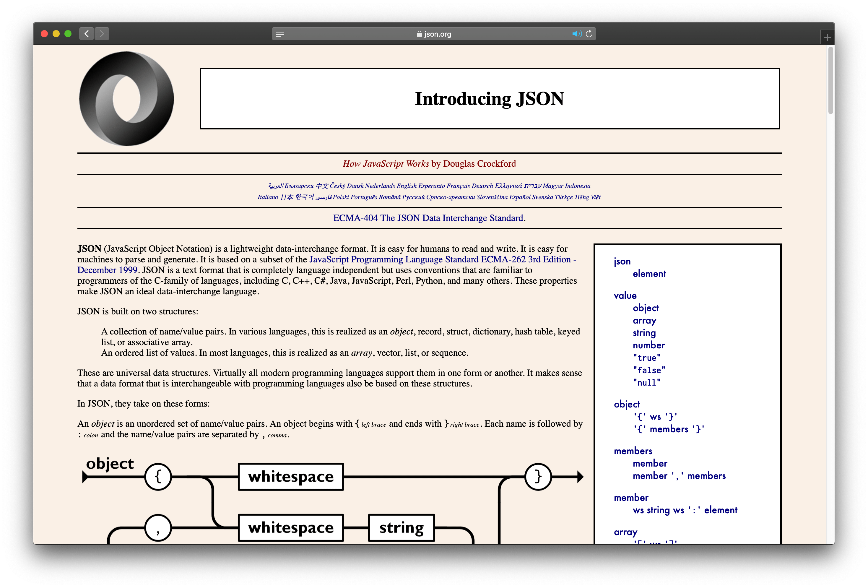Switch page language to Nederlands
This screenshot has height=588, width=868.
[x=380, y=186]
